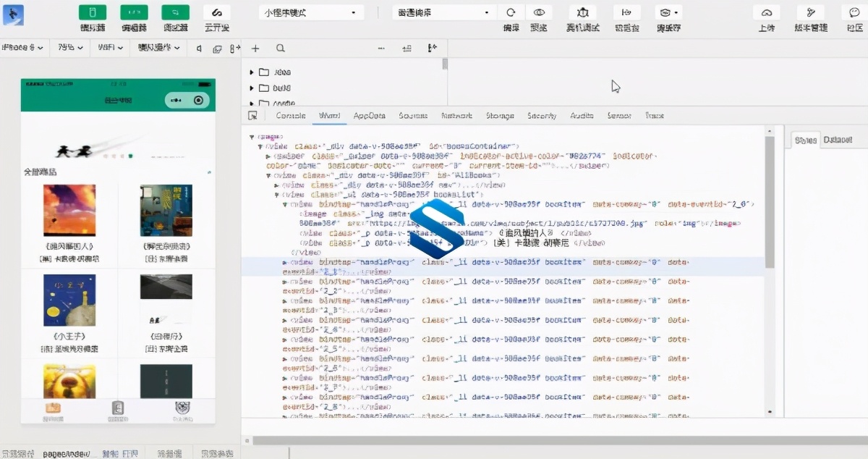Image resolution: width=868 pixels, height=459 pixels.
Task: Click the preview eye icon
Action: coord(538,12)
